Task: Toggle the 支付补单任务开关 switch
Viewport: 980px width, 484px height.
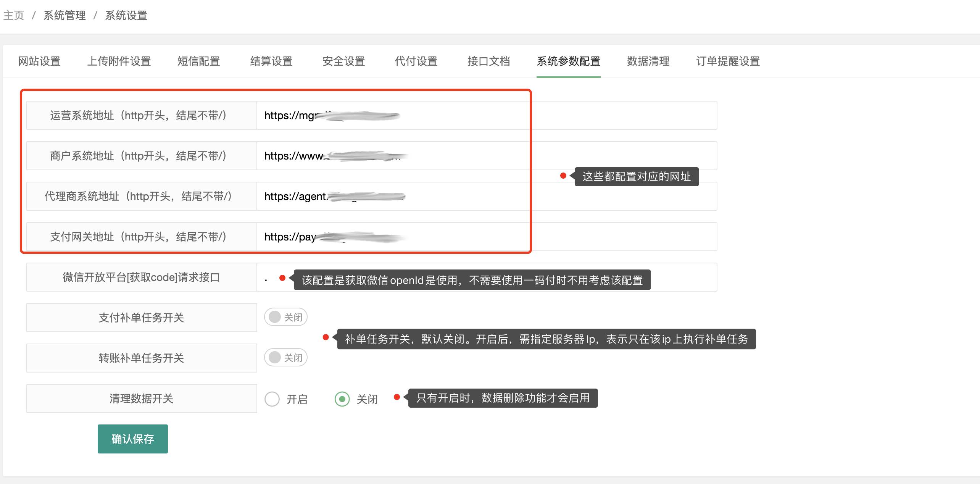Action: tap(285, 317)
